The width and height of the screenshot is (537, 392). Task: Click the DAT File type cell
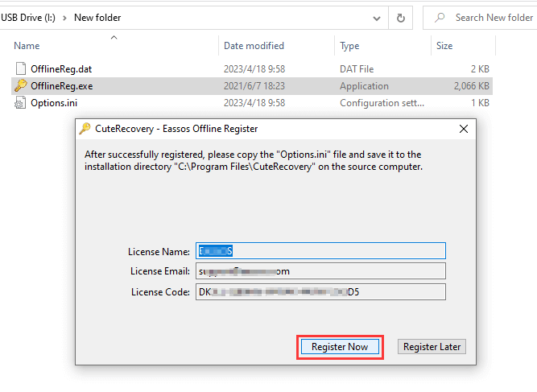coord(357,68)
